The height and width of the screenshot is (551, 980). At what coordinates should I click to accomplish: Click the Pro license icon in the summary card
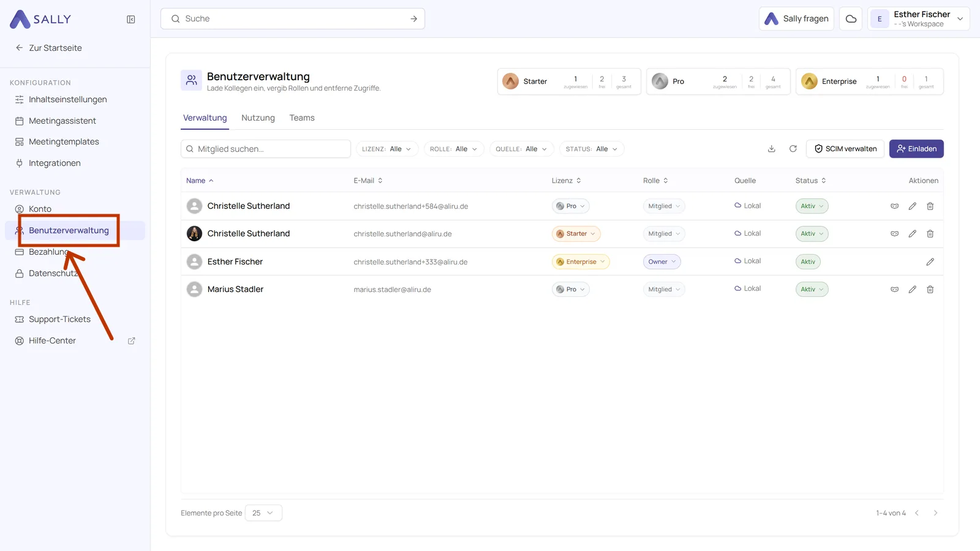pyautogui.click(x=660, y=81)
